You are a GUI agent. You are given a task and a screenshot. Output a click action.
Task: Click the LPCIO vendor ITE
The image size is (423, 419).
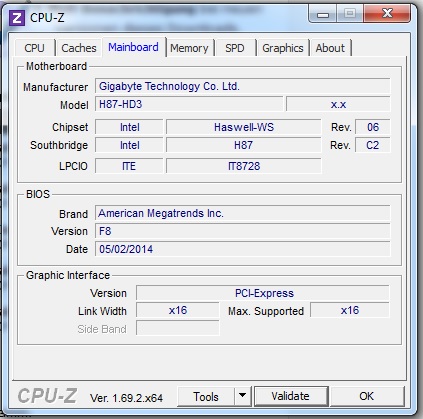[129, 166]
